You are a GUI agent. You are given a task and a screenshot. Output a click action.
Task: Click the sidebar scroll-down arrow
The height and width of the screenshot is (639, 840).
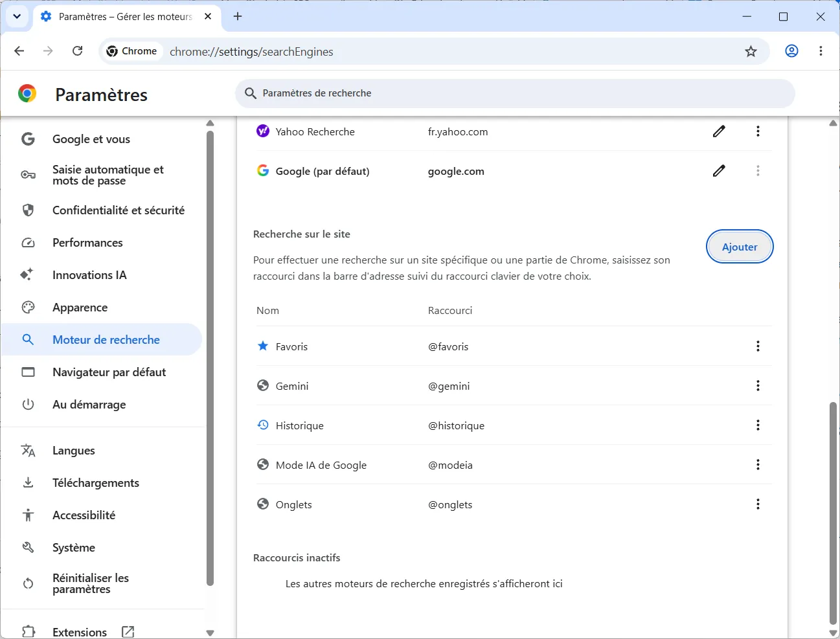click(x=210, y=633)
